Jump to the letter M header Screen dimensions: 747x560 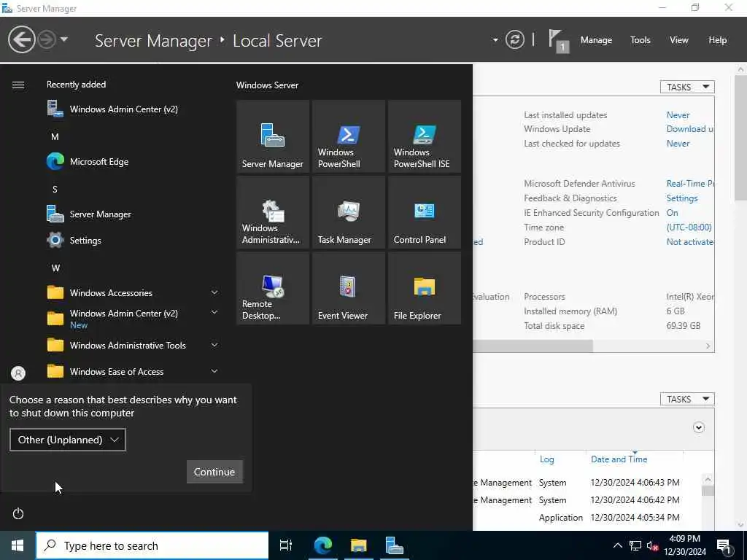coord(55,136)
